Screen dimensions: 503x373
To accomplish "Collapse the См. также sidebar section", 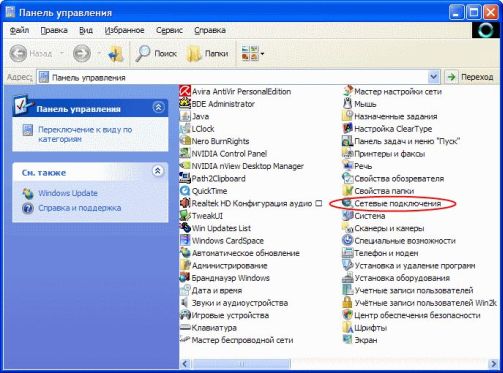I will [157, 171].
